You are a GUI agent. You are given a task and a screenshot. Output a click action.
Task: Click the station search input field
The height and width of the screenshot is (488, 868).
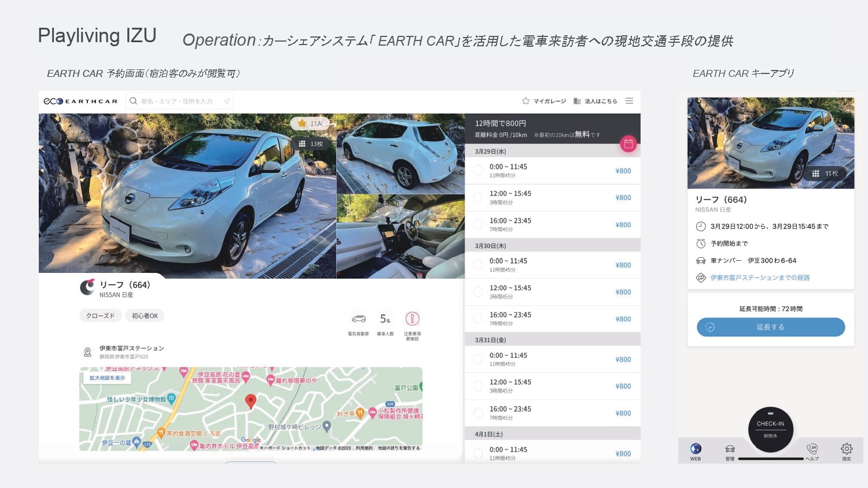pyautogui.click(x=180, y=101)
